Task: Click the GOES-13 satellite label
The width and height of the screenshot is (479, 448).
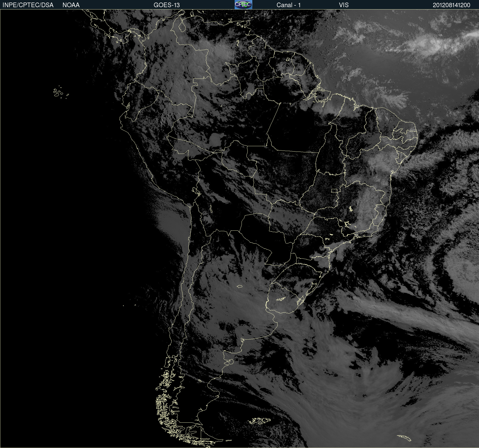Action: coord(167,5)
